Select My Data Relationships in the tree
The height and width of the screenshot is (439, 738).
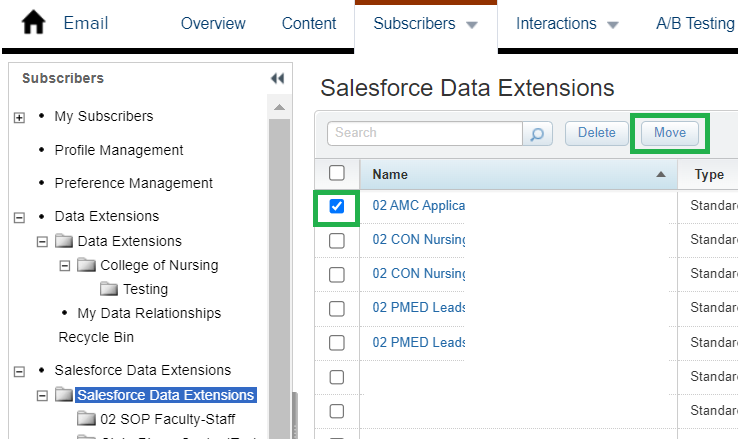point(149,313)
